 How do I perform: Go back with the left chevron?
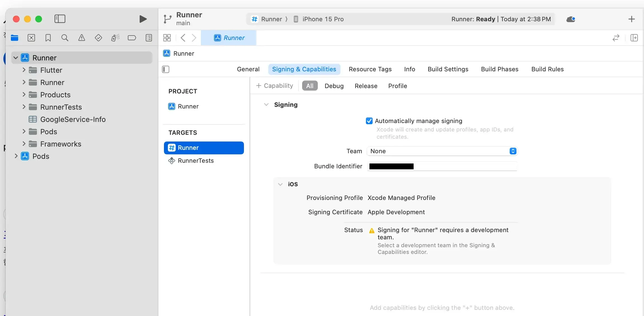point(183,38)
